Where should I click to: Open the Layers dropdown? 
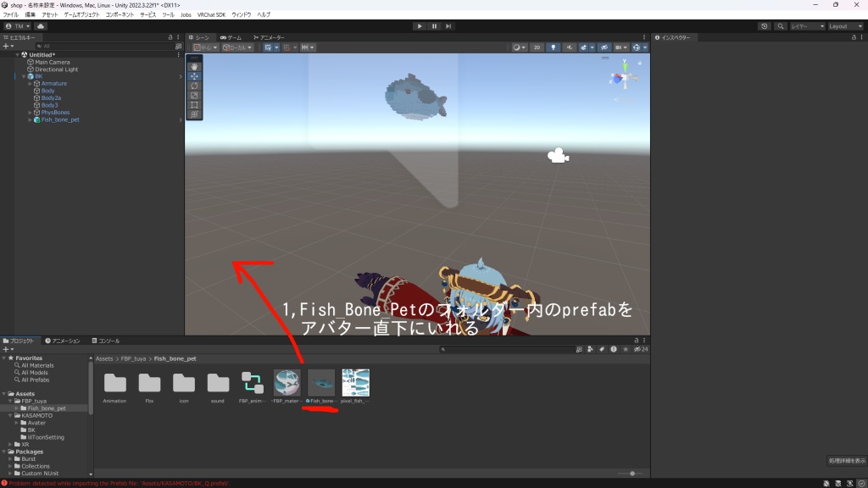(x=807, y=26)
